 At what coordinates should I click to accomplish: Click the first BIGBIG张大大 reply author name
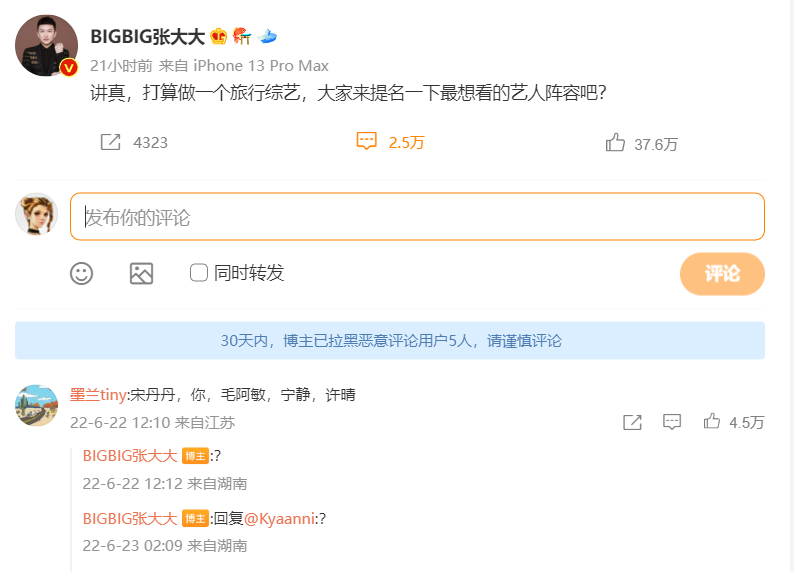click(x=130, y=456)
